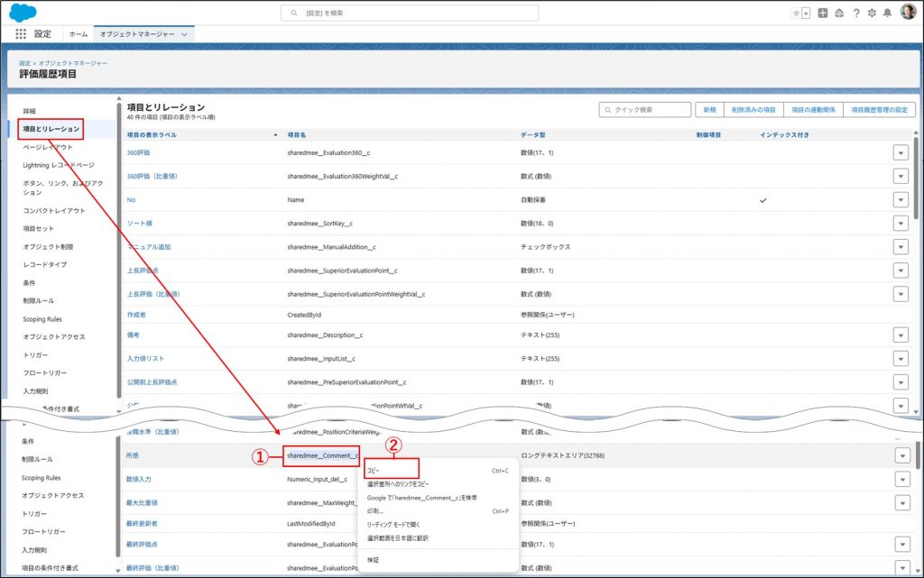Click the 新規 button
This screenshot has width=924, height=578.
708,109
